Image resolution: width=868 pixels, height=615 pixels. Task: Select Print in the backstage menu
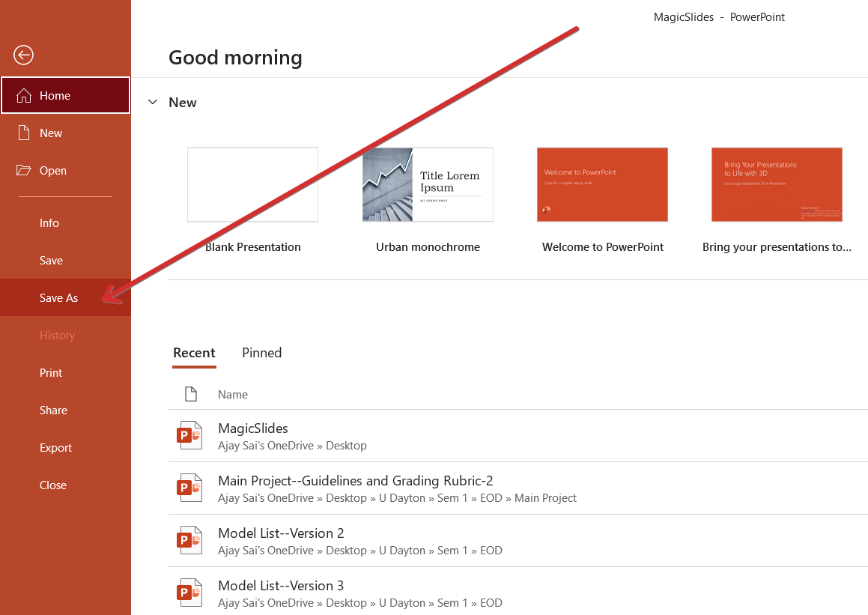[x=51, y=373]
